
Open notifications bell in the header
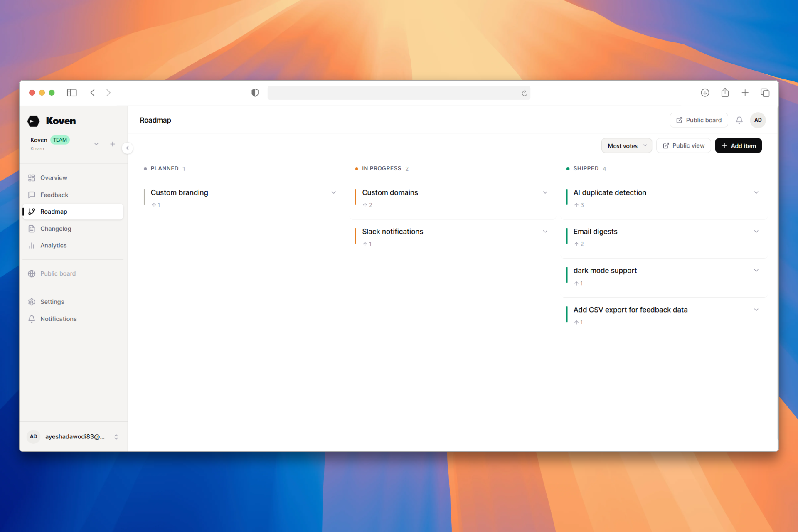[x=739, y=120]
